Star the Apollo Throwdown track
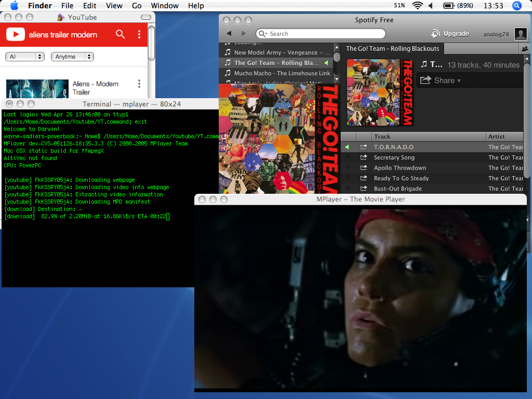Viewport: 532px width, 399px height. click(348, 168)
